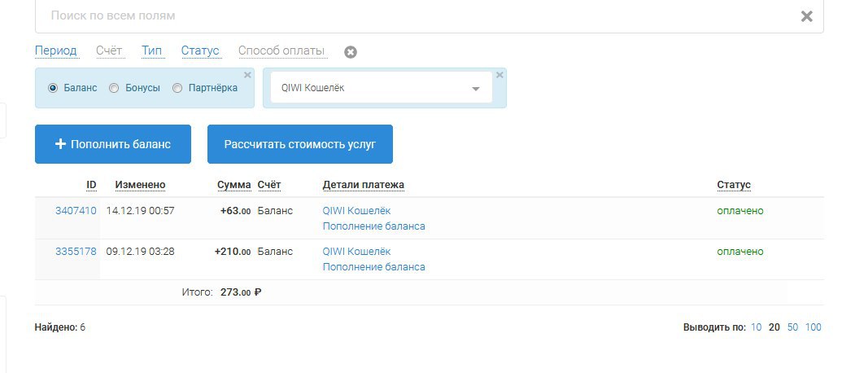Open payment ID 3355178
868x373 pixels.
pos(76,252)
